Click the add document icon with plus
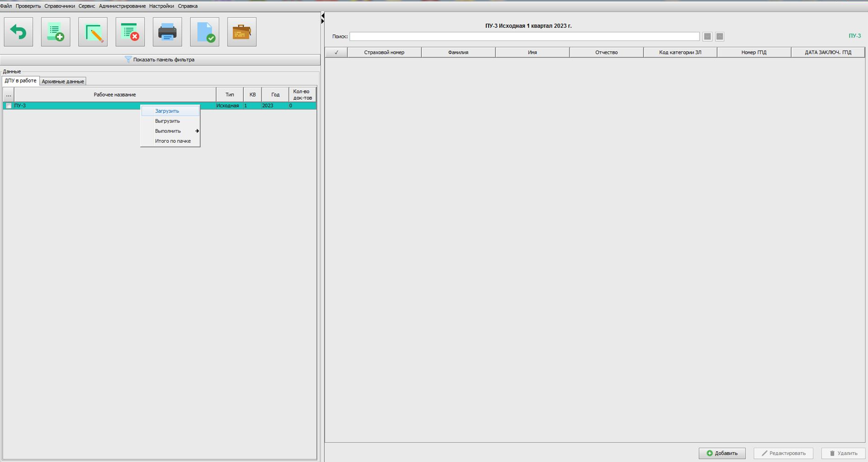 (x=56, y=32)
